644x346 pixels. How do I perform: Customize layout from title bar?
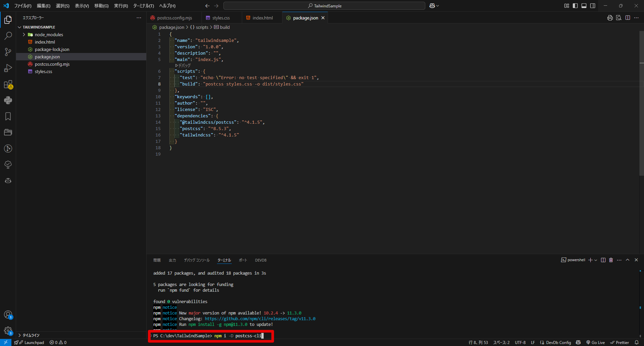click(567, 6)
